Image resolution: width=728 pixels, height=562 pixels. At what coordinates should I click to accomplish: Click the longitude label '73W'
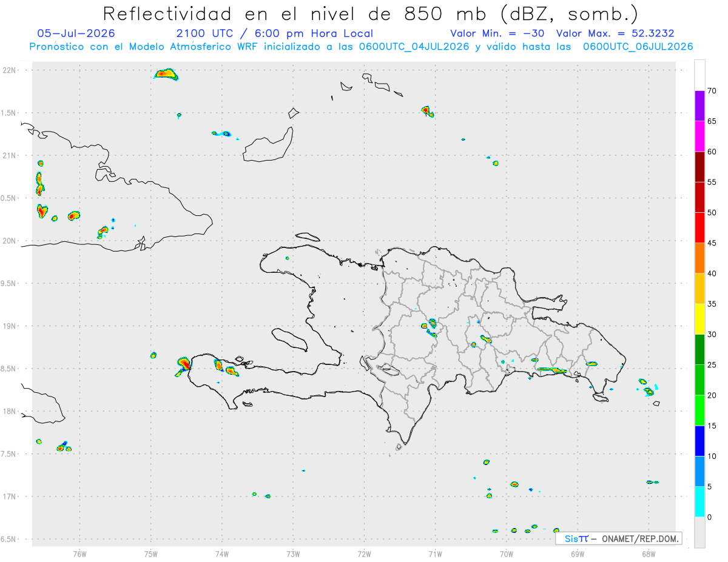click(293, 553)
